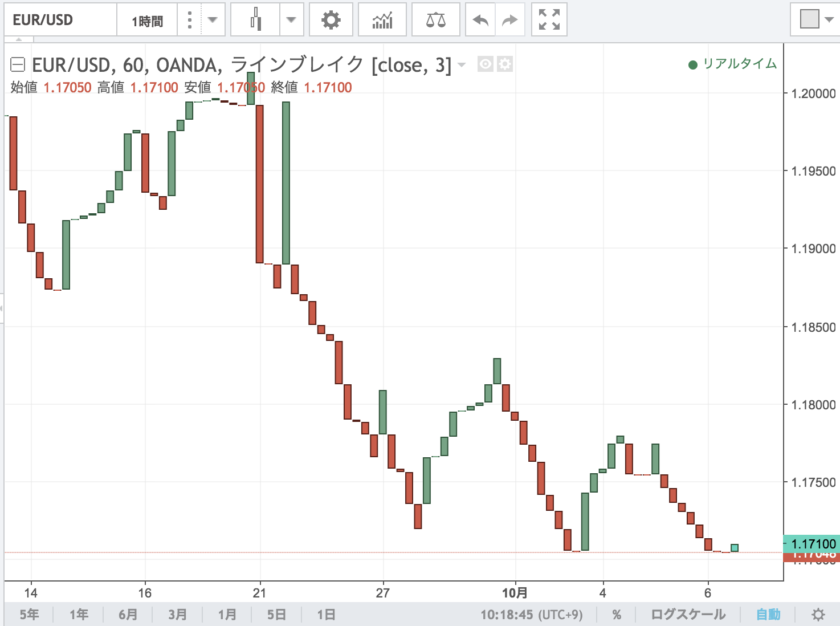Open chart settings gear icon
Screen dimensions: 840x626
tap(331, 20)
